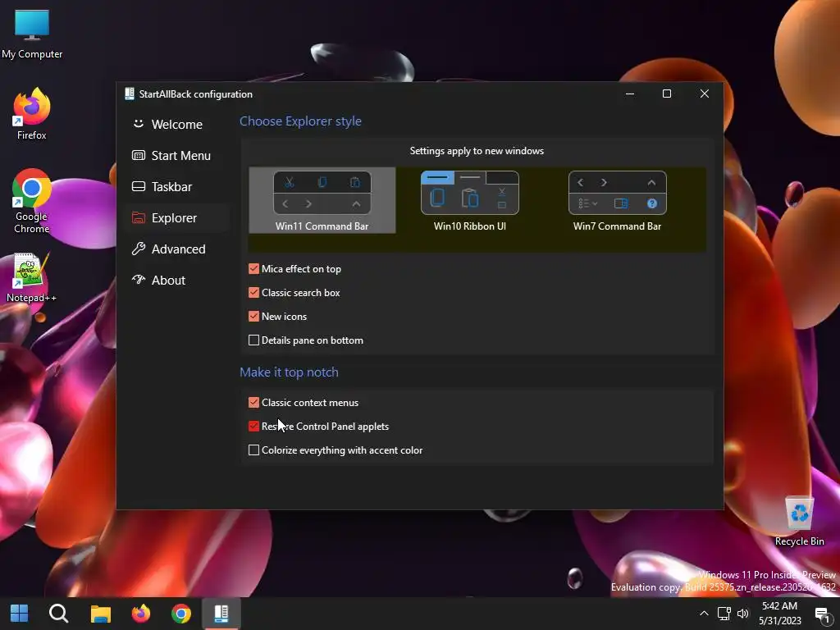
Task: Open taskbar Search
Action: point(58,614)
